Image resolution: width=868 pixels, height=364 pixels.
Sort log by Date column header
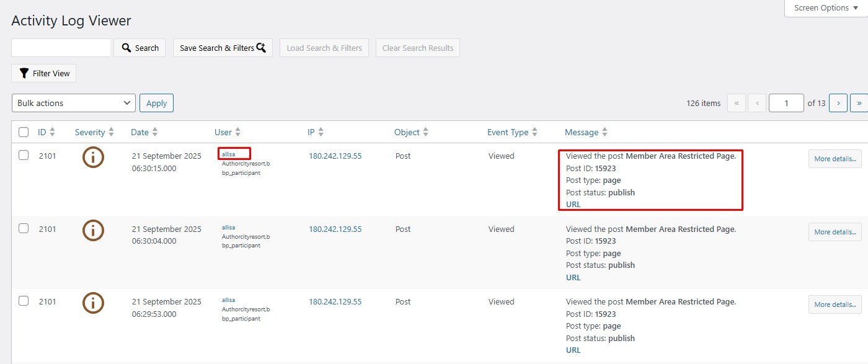[x=139, y=132]
